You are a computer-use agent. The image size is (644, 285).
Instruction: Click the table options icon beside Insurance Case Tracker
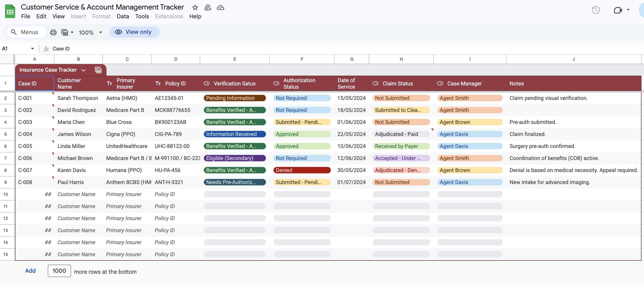(x=98, y=70)
